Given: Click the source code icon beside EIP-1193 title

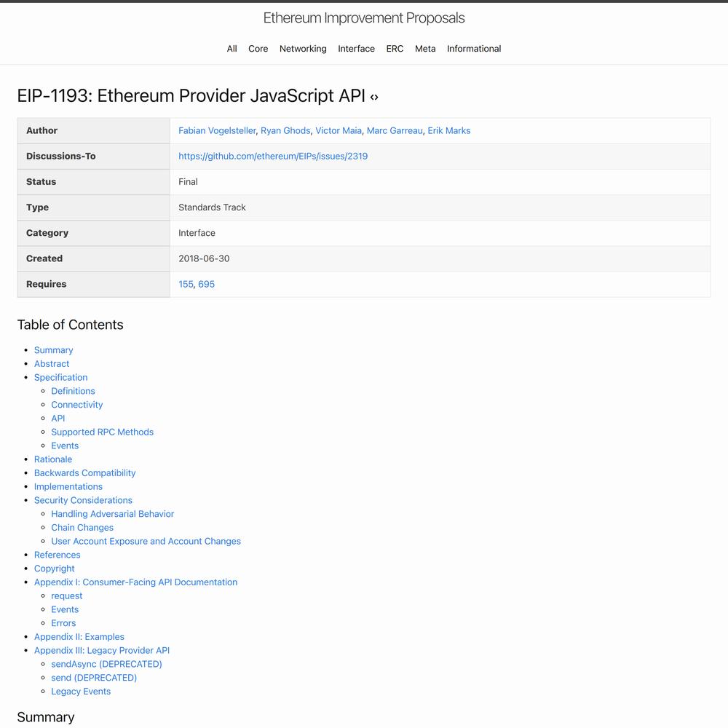Looking at the screenshot, I should 374,97.
